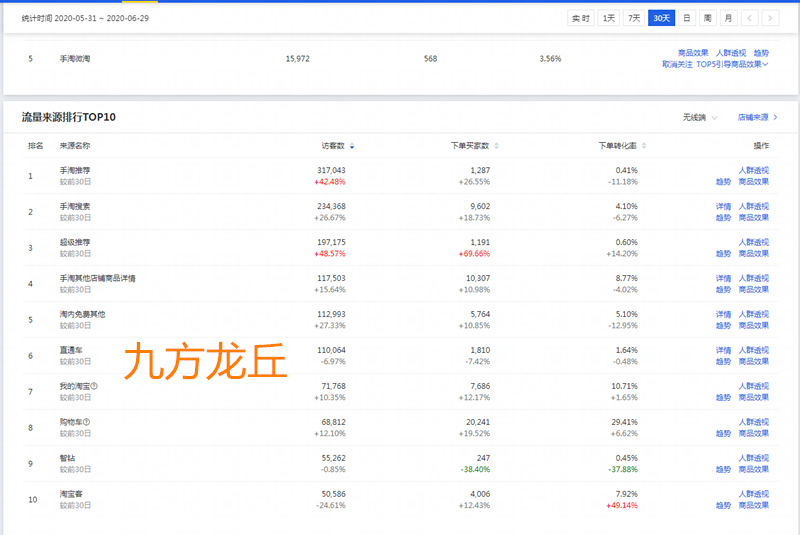Viewport: 800px width, 535px height.
Task: Open 商品效果 for 手淘微淘 row
Action: point(693,53)
